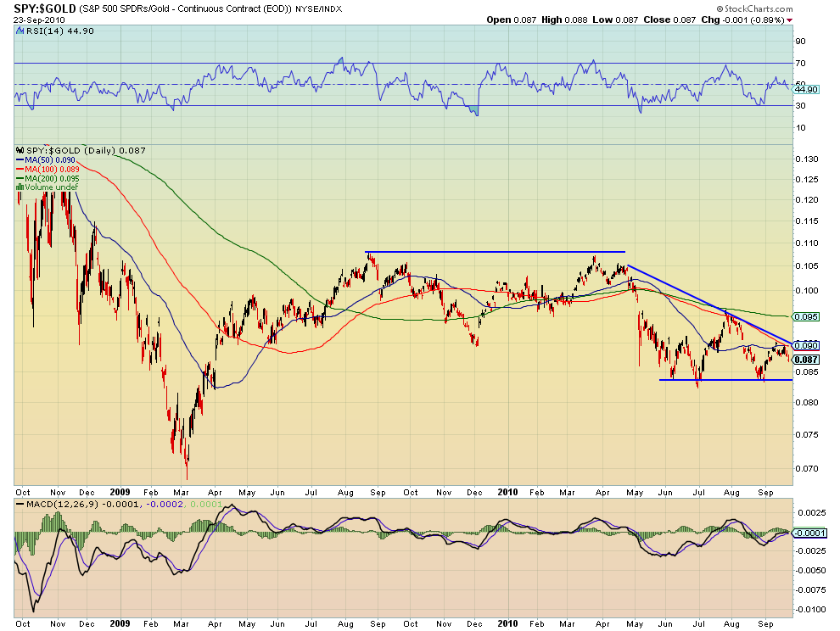The height and width of the screenshot is (631, 840).
Task: Click the 70 overbought level on RSI axis
Action: pos(800,64)
